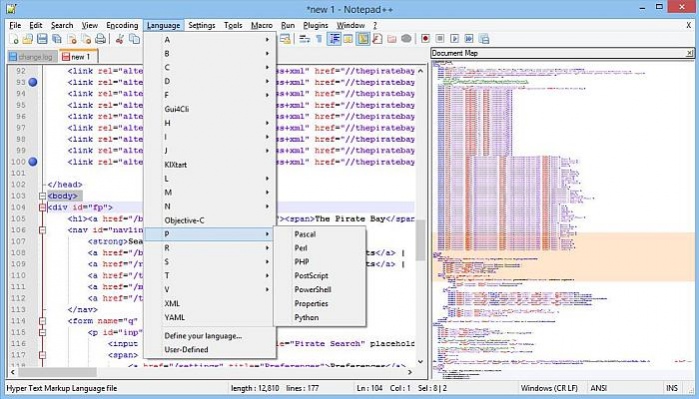Click the Save floppy disk icon
This screenshot has width=699, height=399.
pos(42,39)
